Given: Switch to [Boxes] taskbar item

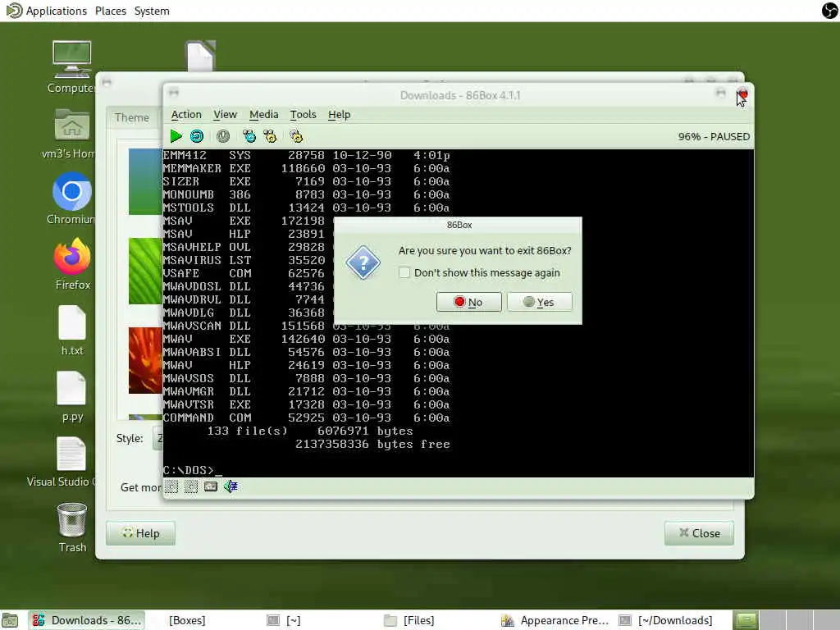Looking at the screenshot, I should 187,620.
